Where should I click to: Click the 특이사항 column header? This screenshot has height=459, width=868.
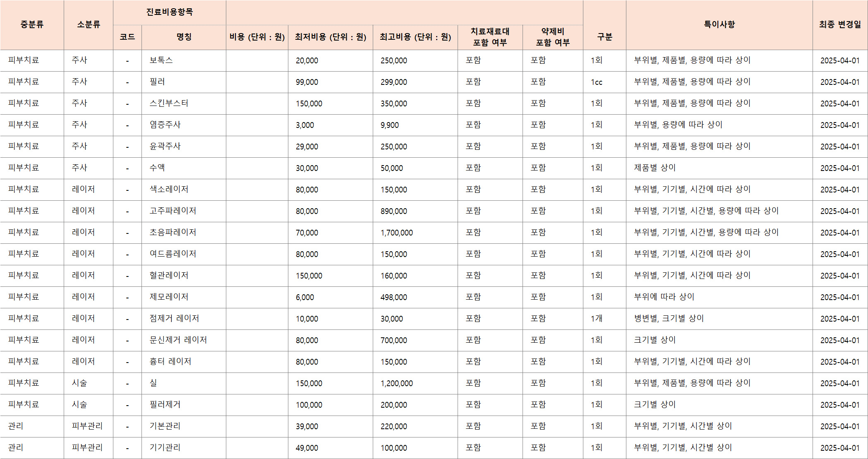tap(719, 25)
